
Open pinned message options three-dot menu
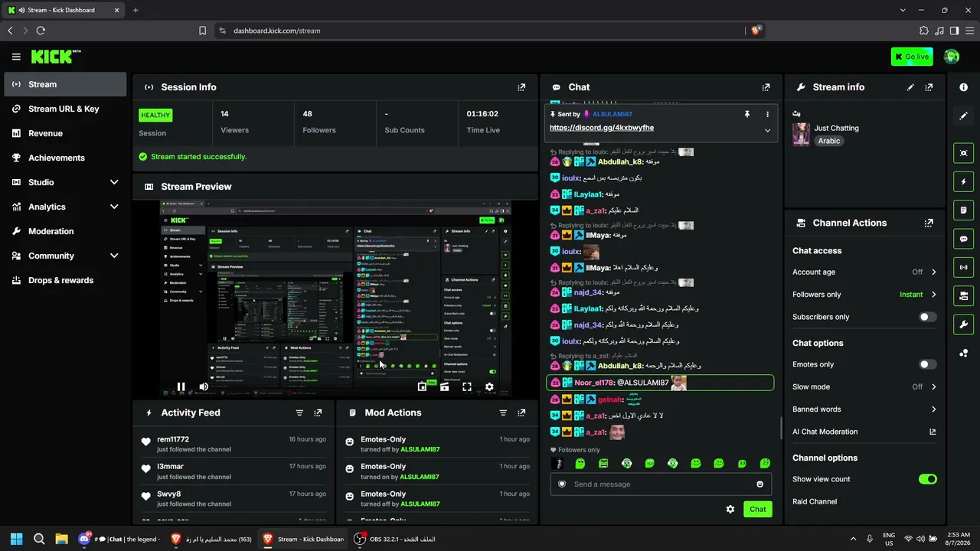tap(767, 114)
